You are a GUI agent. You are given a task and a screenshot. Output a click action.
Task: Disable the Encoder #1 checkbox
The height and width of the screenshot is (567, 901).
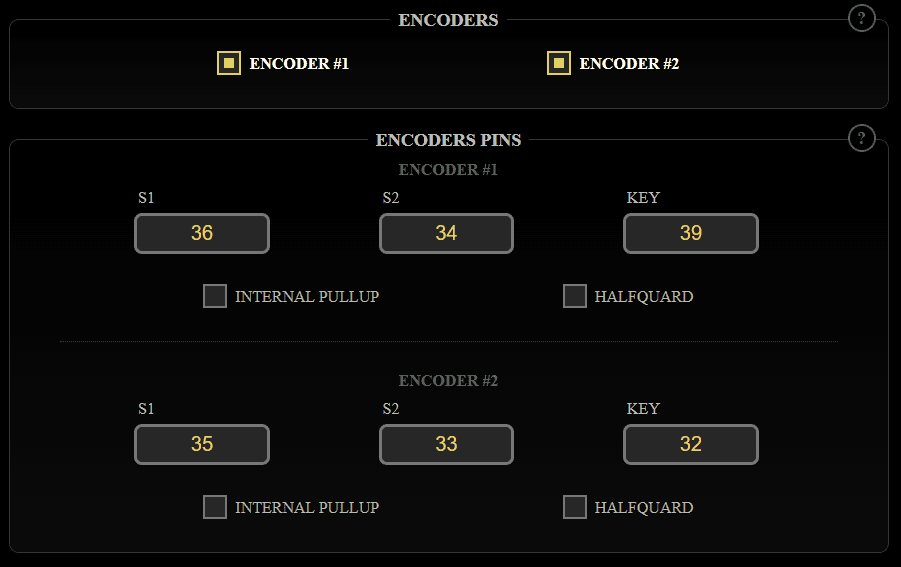click(x=229, y=63)
